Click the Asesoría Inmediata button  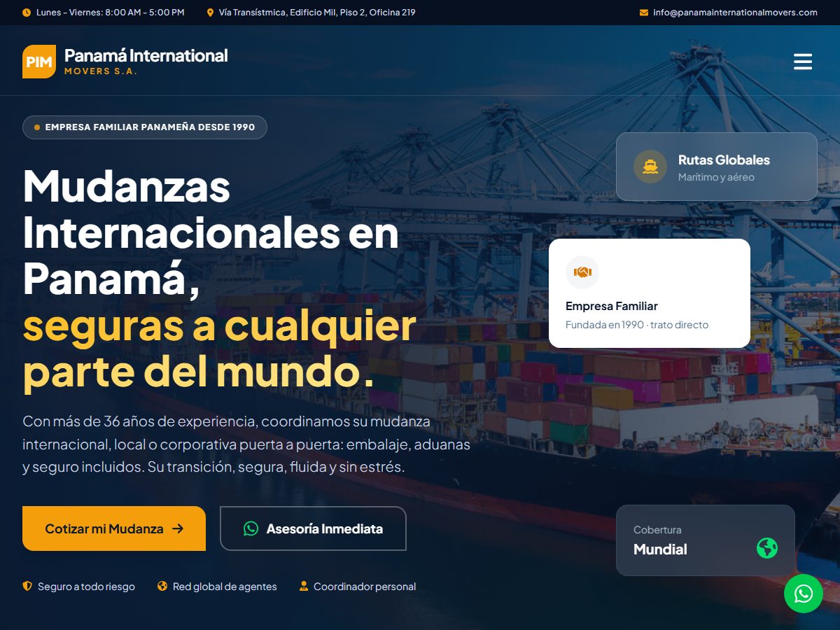click(x=313, y=528)
